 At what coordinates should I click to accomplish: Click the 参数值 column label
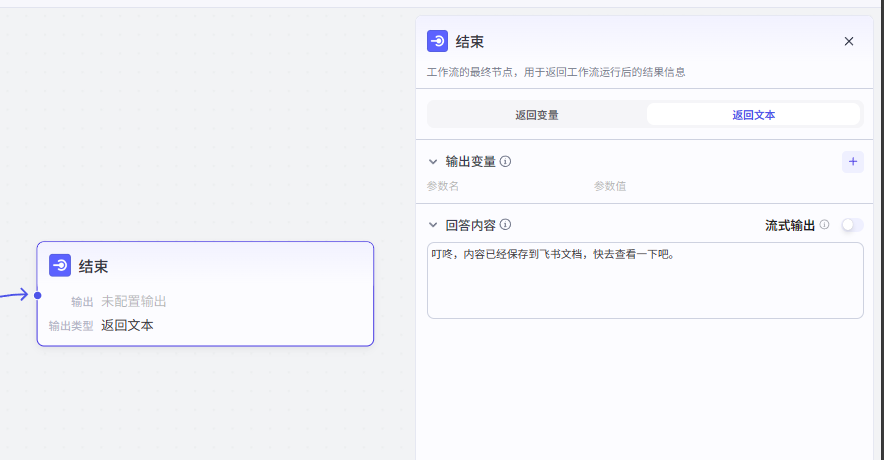tap(609, 186)
